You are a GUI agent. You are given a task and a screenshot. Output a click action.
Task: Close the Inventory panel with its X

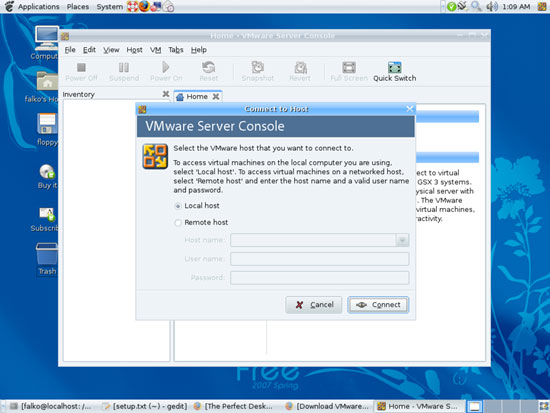pos(166,94)
